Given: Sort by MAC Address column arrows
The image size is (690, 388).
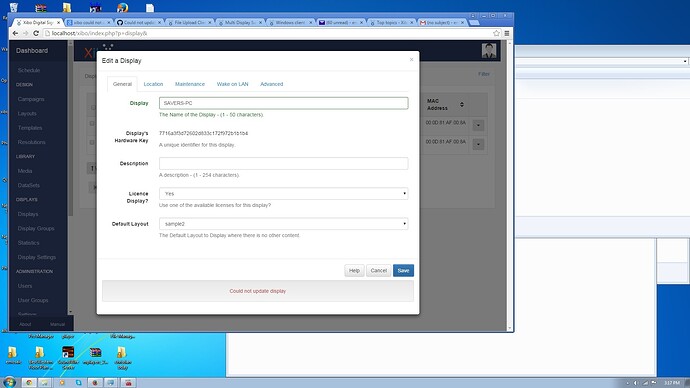Looking at the screenshot, I should (462, 104).
